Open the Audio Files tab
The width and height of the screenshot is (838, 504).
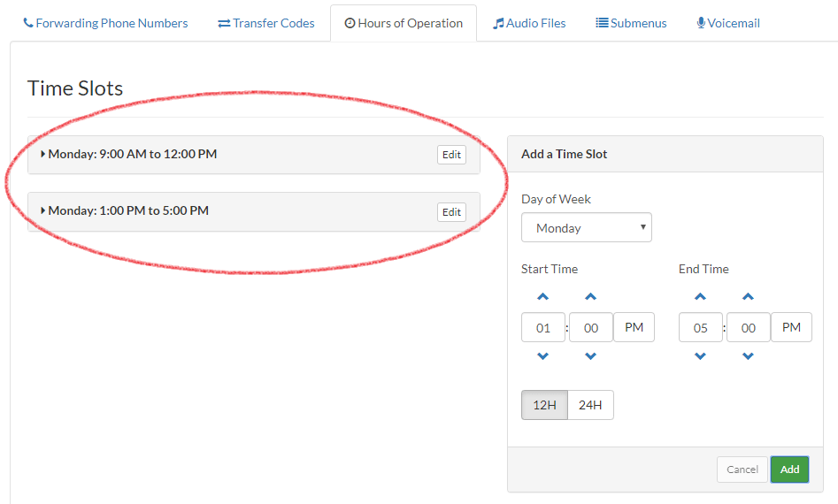[529, 24]
